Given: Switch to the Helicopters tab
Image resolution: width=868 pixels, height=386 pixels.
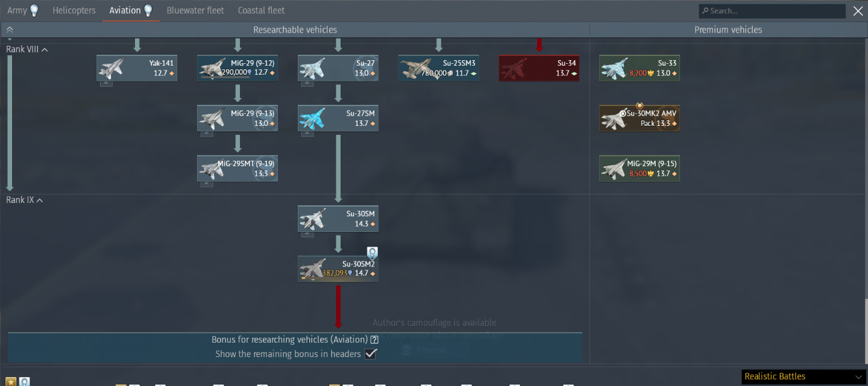Looking at the screenshot, I should 74,10.
